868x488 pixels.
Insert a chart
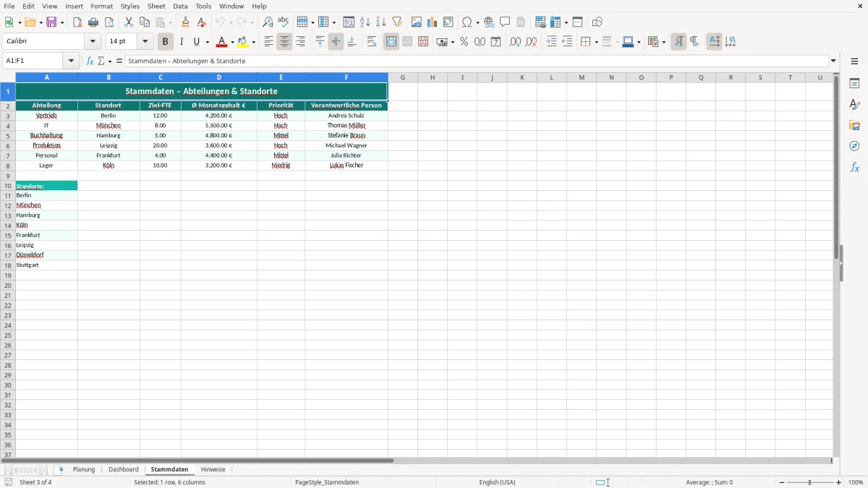click(x=433, y=22)
